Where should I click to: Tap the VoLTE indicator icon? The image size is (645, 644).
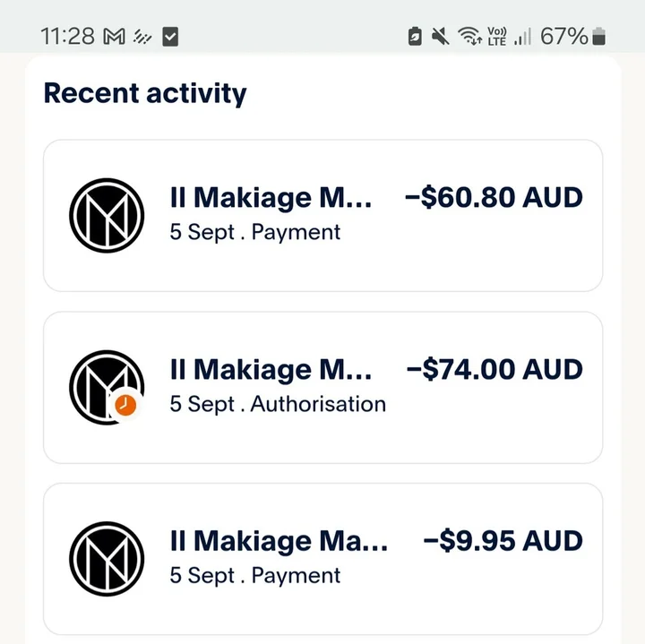coord(496,36)
